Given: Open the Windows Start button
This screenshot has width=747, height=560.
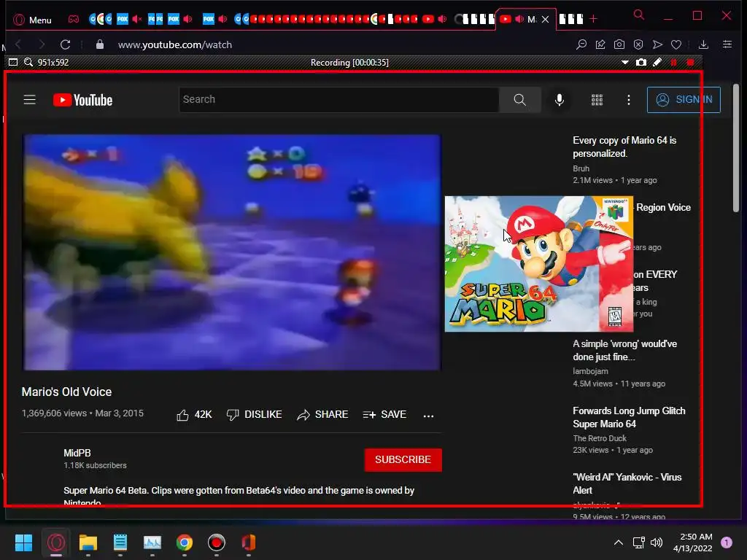Looking at the screenshot, I should coord(23,542).
